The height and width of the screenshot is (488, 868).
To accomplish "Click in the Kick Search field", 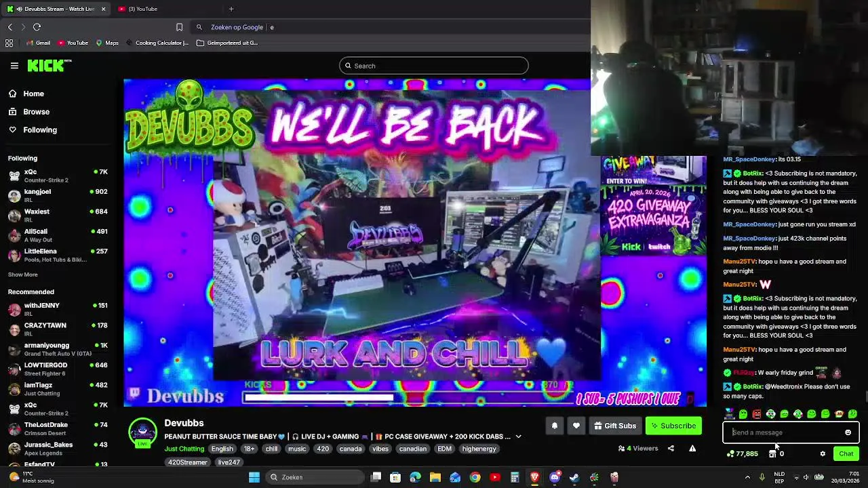I will [434, 66].
